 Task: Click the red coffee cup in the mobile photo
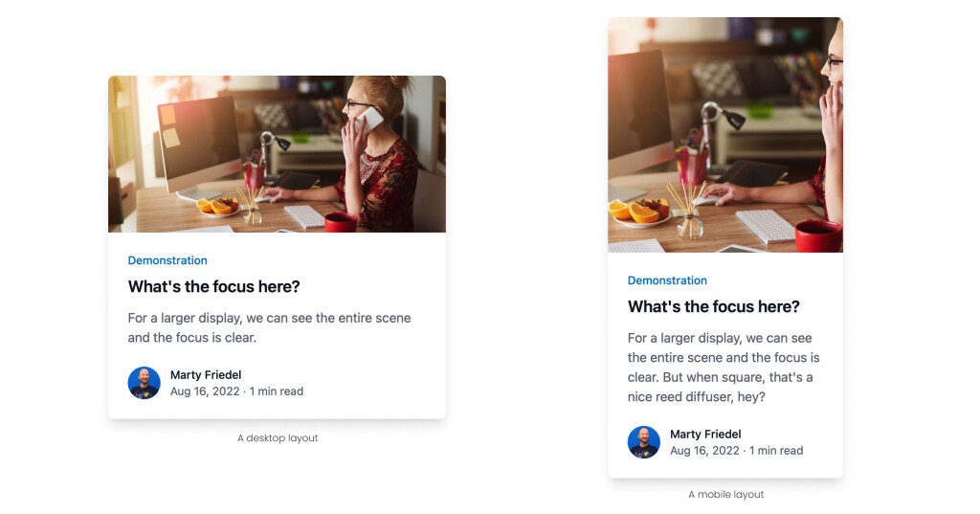(x=817, y=235)
